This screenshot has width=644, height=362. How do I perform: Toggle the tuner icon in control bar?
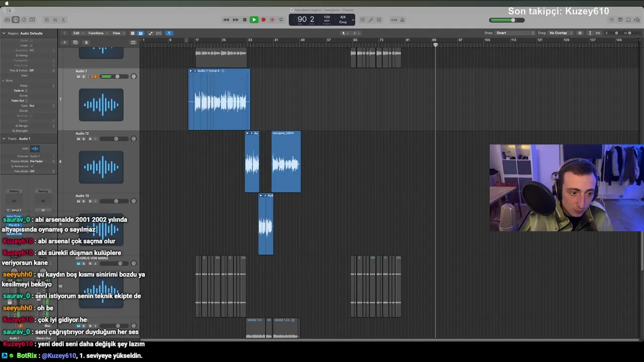coord(371,20)
